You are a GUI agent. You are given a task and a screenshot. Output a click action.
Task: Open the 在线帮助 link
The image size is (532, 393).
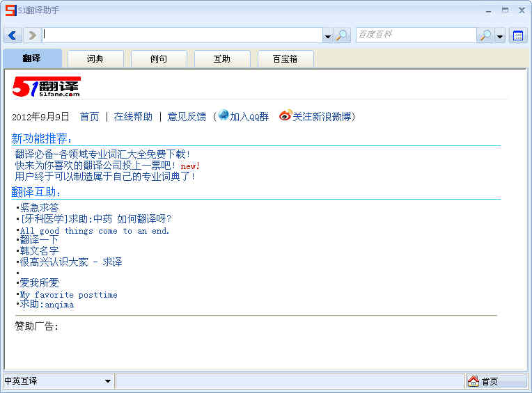point(133,117)
